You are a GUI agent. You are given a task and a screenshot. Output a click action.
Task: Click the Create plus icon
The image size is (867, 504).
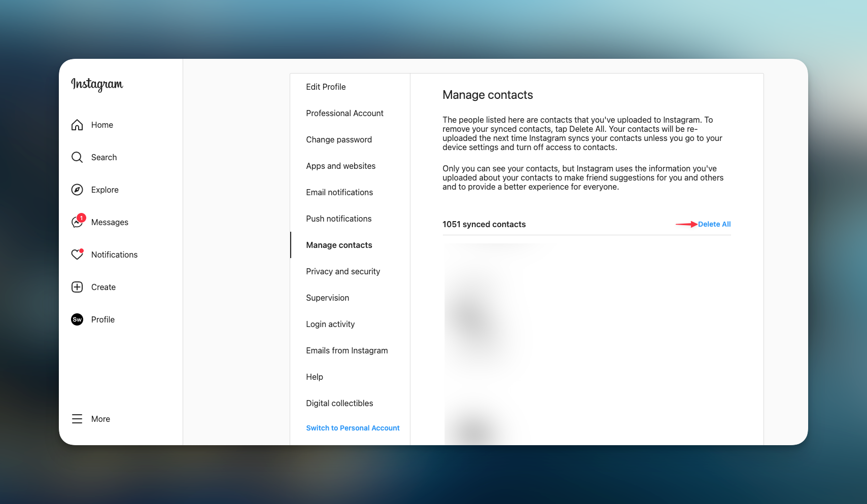click(x=77, y=287)
